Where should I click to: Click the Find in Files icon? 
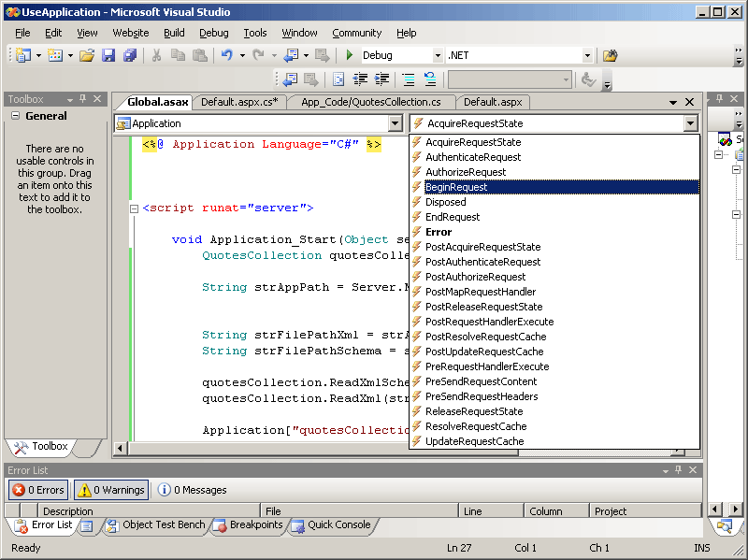610,56
